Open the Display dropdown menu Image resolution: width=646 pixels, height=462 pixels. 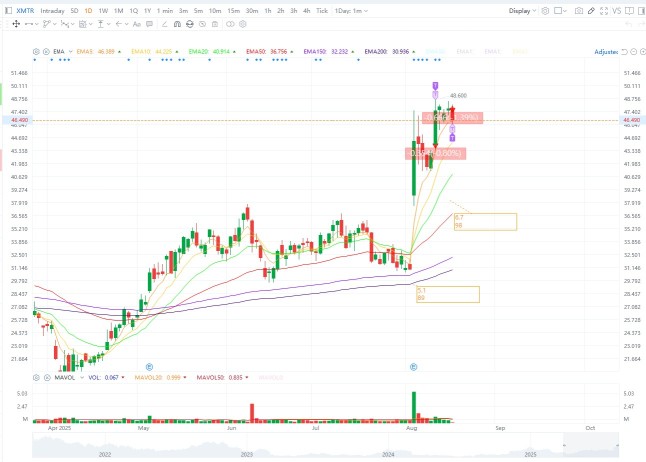click(522, 11)
